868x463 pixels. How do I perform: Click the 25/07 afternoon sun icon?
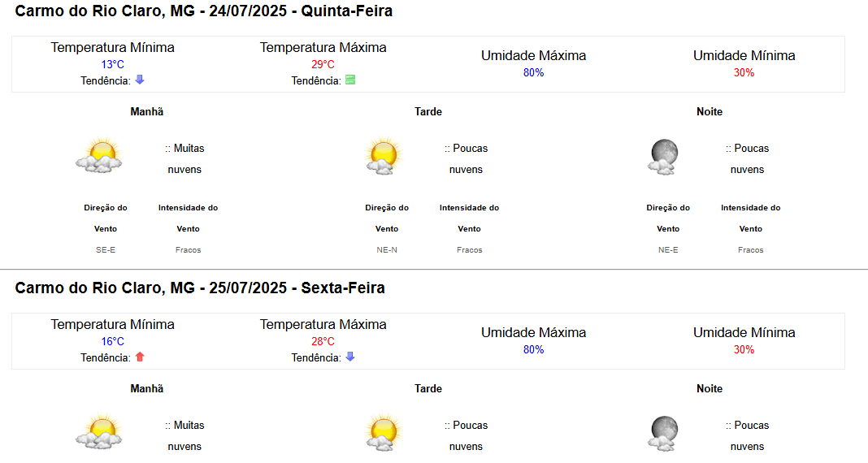click(383, 432)
